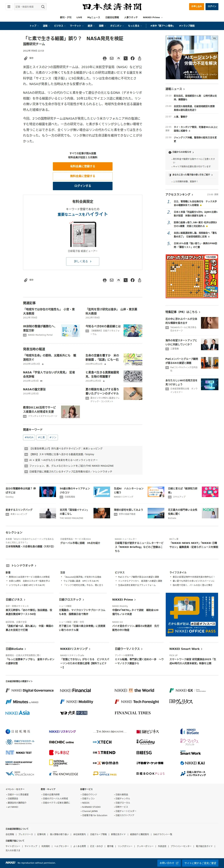This screenshot has width=224, height=868.
Task: Open the #米中「新アヘン戦争」 topic link
Action: click(162, 26)
